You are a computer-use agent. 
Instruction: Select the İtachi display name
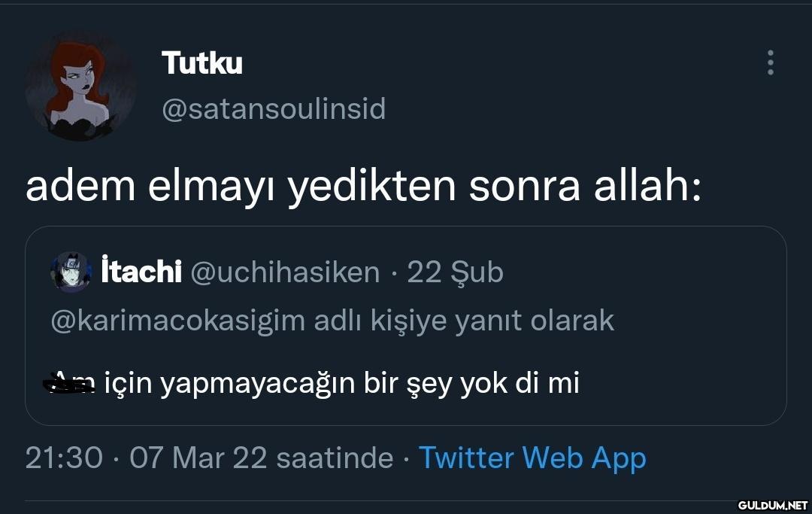click(141, 272)
